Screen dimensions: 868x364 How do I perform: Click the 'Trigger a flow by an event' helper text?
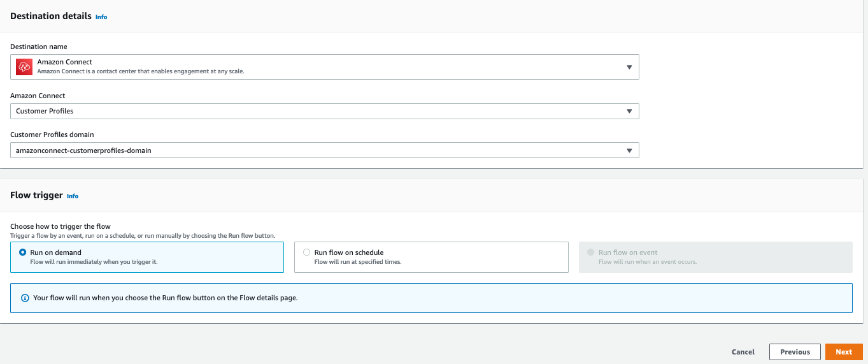pos(143,236)
